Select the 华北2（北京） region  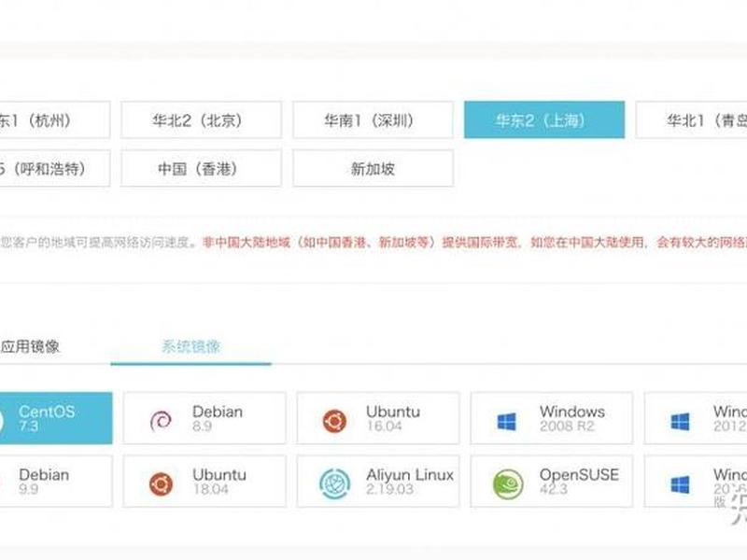point(201,120)
